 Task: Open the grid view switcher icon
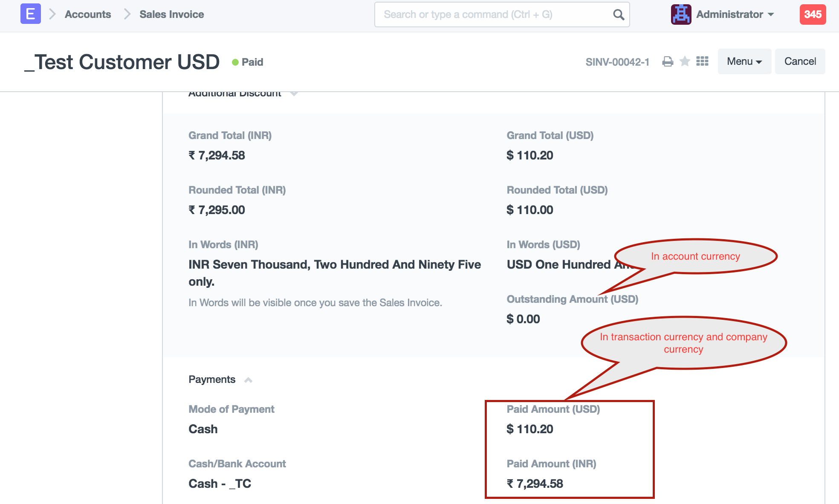[x=702, y=61]
